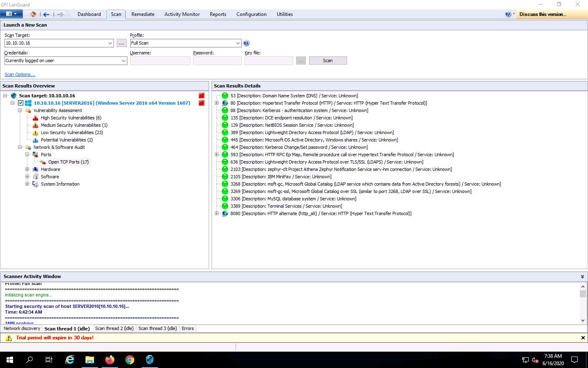The height and width of the screenshot is (368, 588).
Task: Click the Open TCP Ports icon
Action: pyautogui.click(x=43, y=162)
